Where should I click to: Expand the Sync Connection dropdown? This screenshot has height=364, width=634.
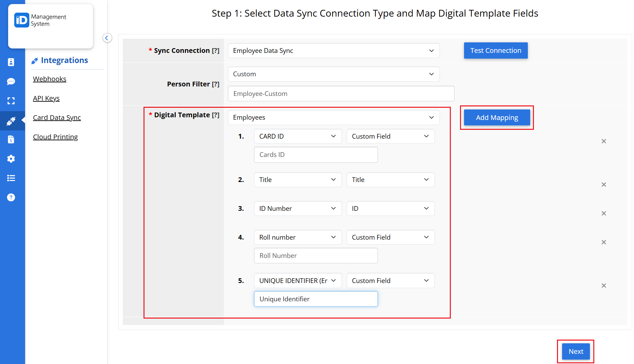pyautogui.click(x=333, y=50)
